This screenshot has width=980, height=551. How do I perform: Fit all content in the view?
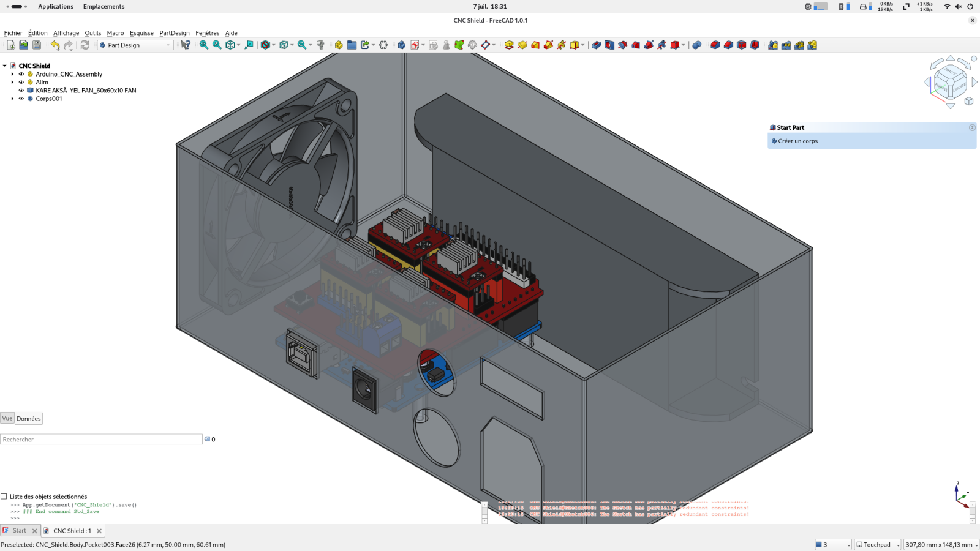pyautogui.click(x=204, y=45)
